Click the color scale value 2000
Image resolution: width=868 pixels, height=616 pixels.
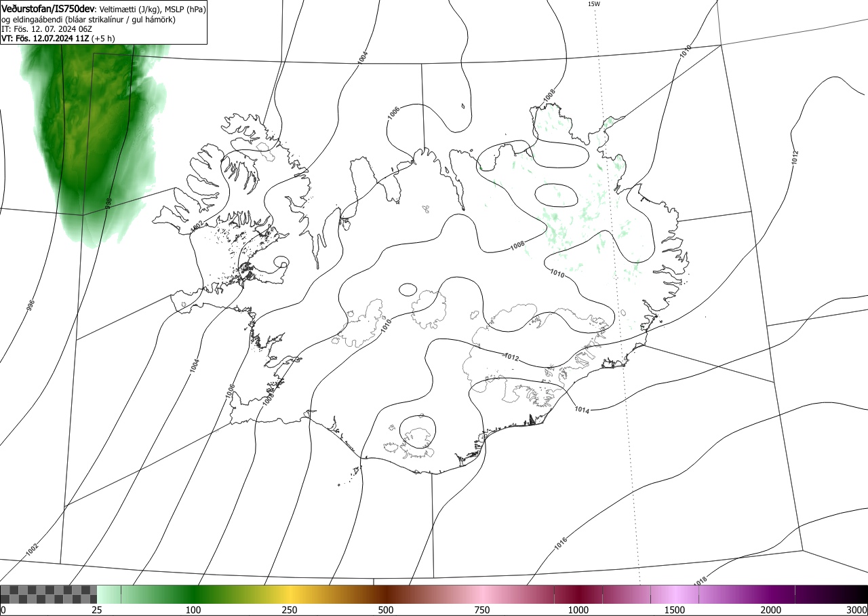[x=771, y=610]
